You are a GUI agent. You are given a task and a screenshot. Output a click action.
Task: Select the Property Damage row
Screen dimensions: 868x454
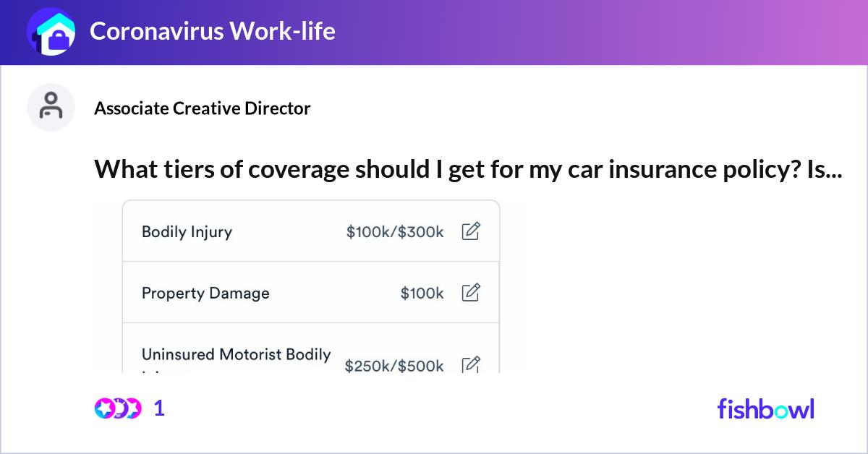click(x=311, y=292)
